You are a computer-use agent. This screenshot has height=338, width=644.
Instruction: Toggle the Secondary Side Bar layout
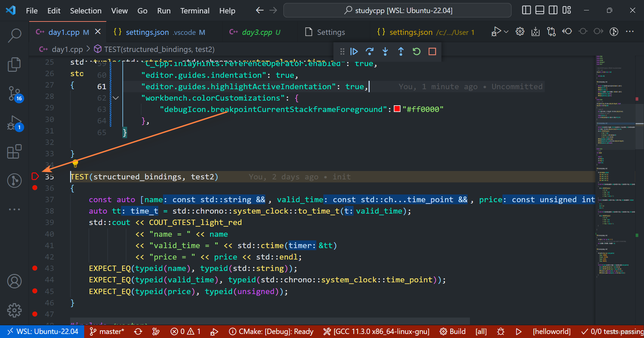coord(553,10)
